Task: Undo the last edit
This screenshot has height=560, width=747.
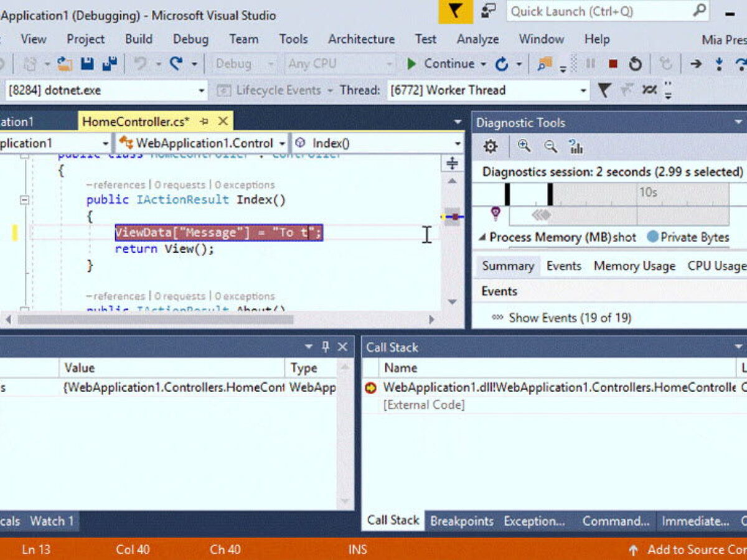Action: (140, 63)
